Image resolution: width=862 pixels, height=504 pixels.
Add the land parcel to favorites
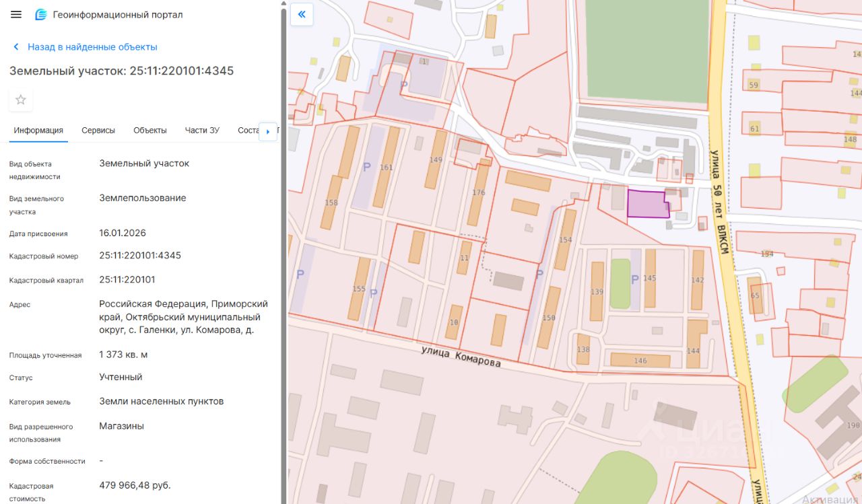tap(21, 100)
